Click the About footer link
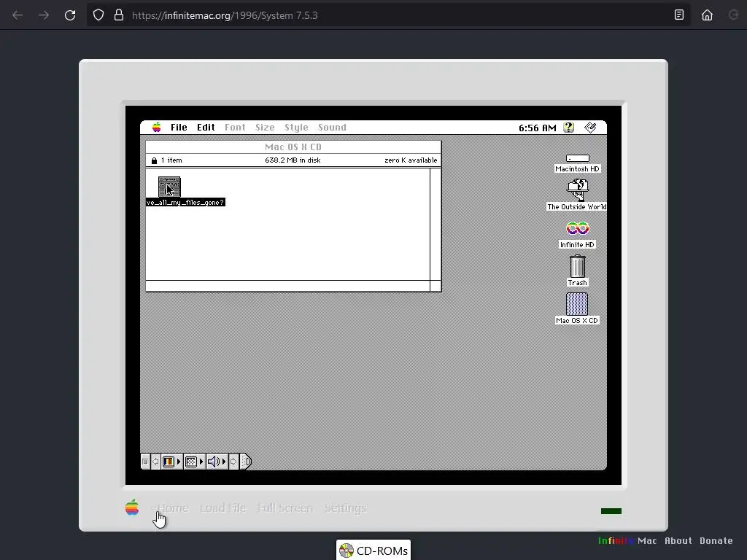The height and width of the screenshot is (560, 747). coord(678,540)
